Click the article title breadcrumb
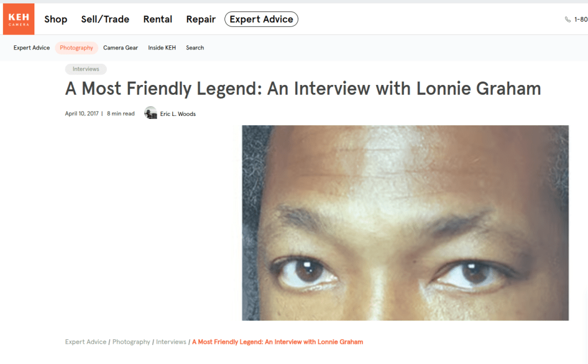Screen dimensions: 588x364 277,342
